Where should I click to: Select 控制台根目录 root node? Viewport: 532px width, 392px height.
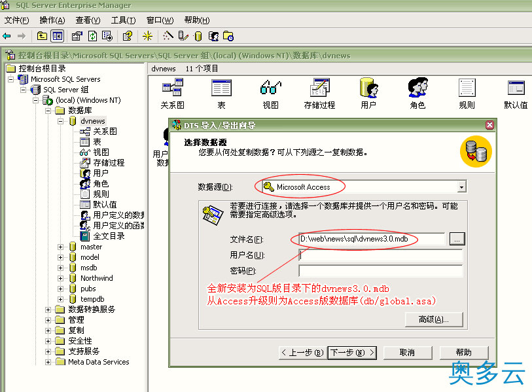tap(42, 69)
